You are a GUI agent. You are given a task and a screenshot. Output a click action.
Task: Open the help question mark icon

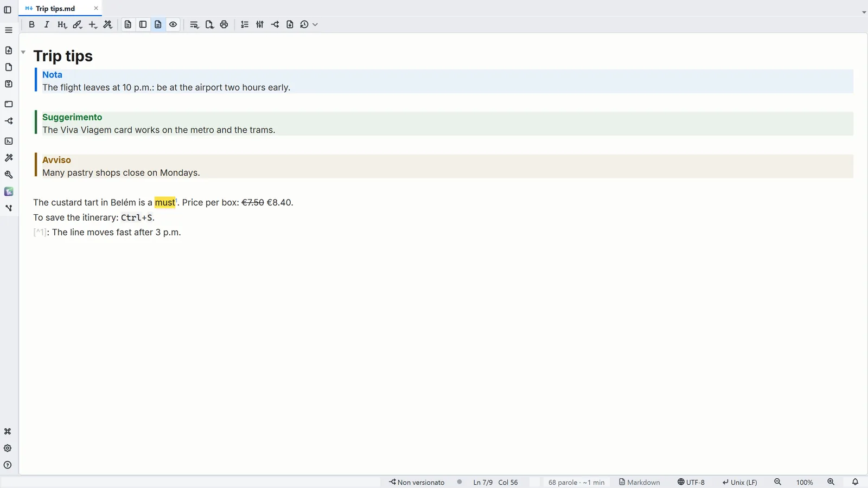coord(8,465)
